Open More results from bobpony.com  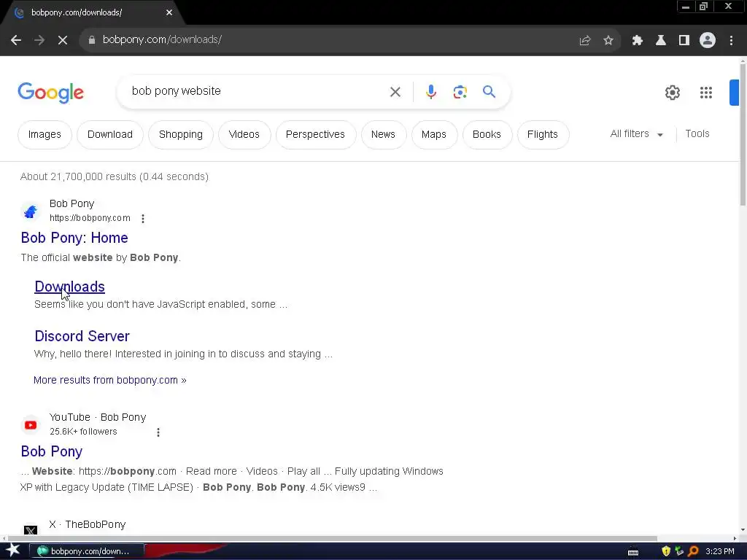110,380
